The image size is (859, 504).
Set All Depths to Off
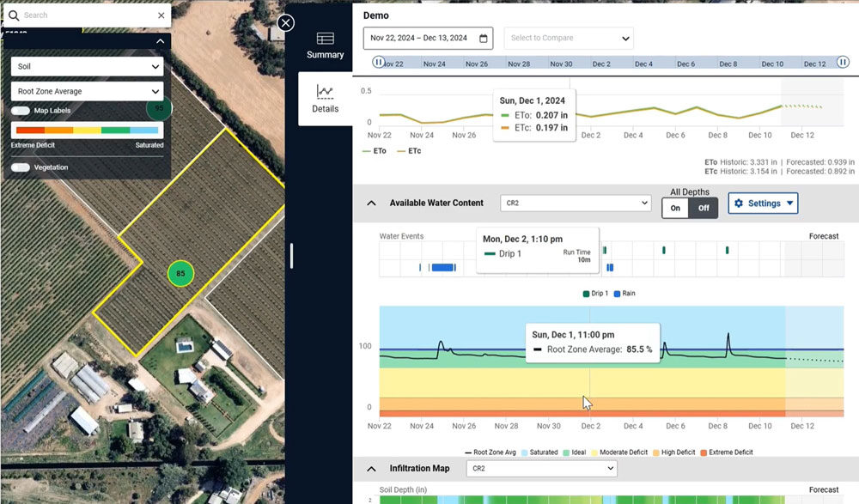pos(704,208)
